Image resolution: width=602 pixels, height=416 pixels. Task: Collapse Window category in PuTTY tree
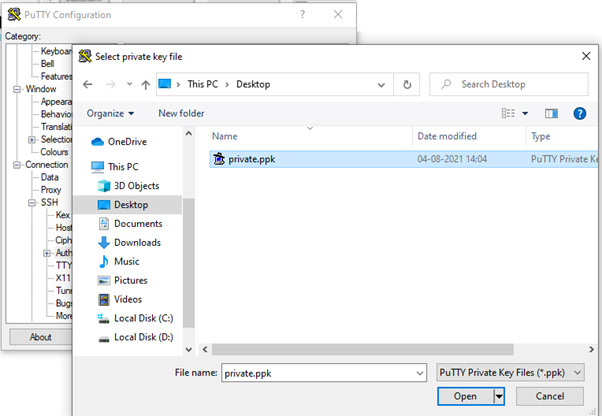[x=17, y=89]
